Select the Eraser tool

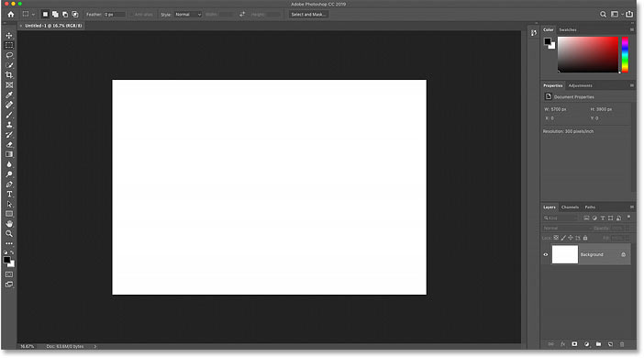tap(9, 145)
